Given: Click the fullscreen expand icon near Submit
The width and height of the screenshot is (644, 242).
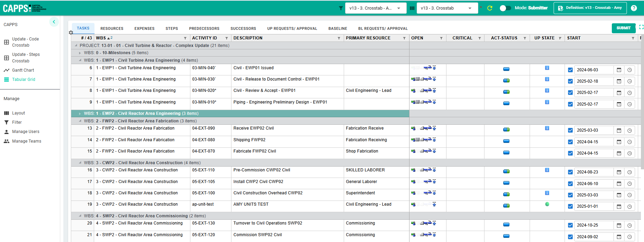Looking at the screenshot, I should (x=641, y=27).
